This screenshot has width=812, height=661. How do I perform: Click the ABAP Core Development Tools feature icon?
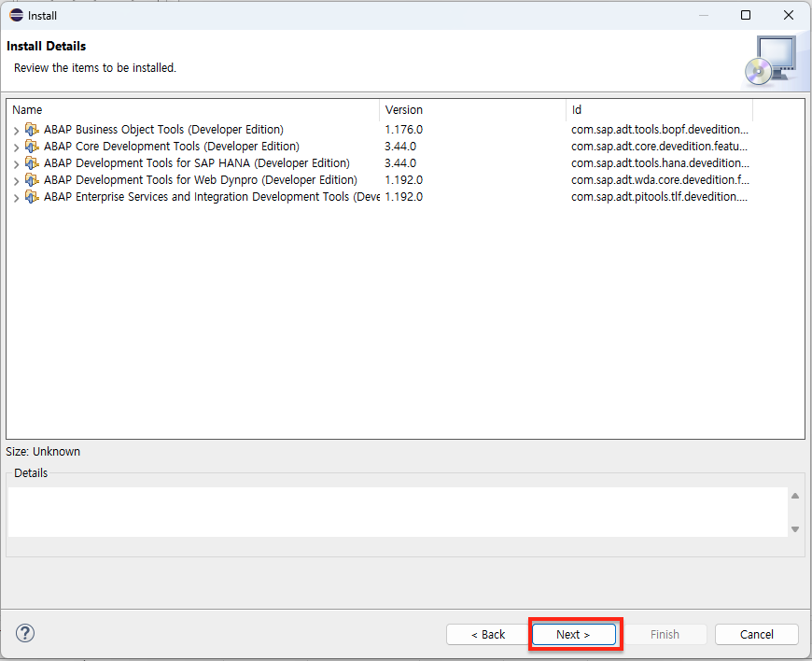tap(32, 146)
